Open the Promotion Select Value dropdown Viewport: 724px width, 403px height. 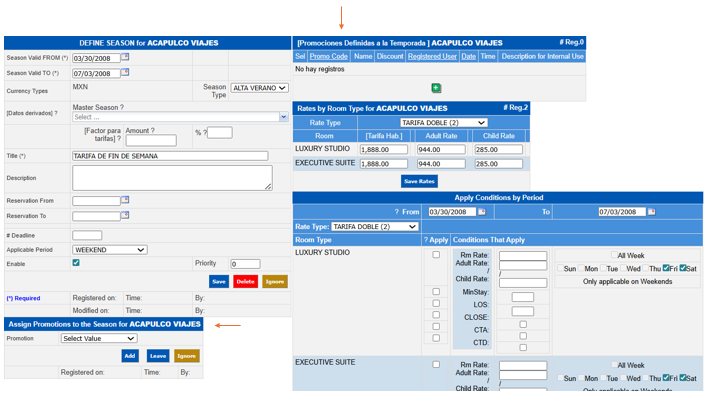[x=98, y=338]
